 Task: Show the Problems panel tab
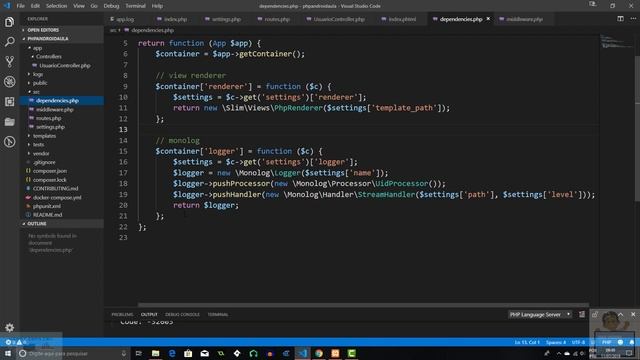[122, 314]
